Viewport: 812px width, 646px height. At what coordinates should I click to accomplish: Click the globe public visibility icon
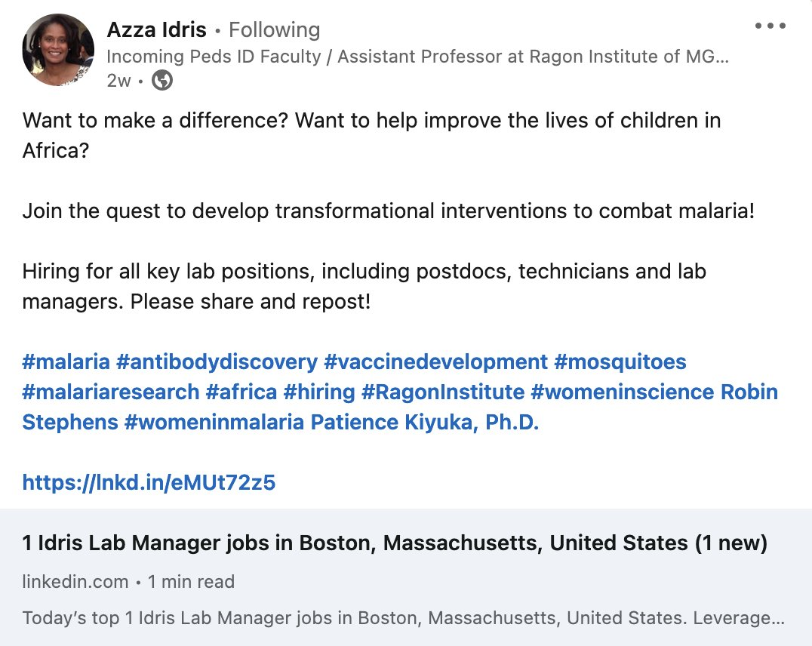point(162,81)
